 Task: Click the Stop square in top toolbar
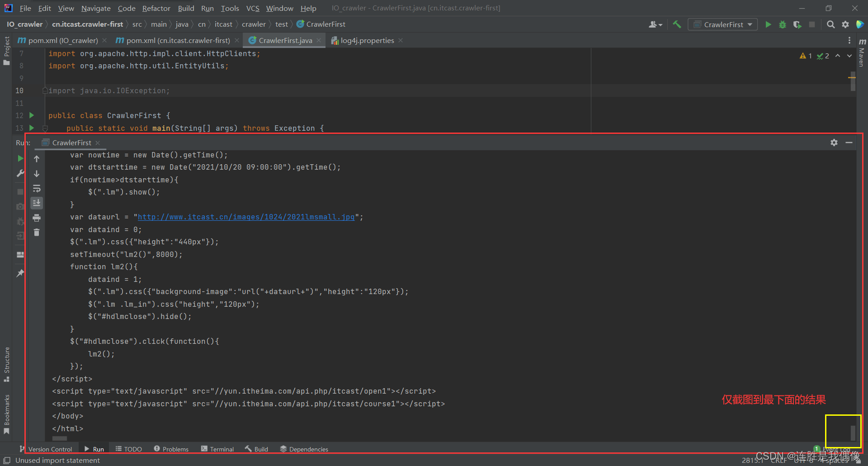812,24
